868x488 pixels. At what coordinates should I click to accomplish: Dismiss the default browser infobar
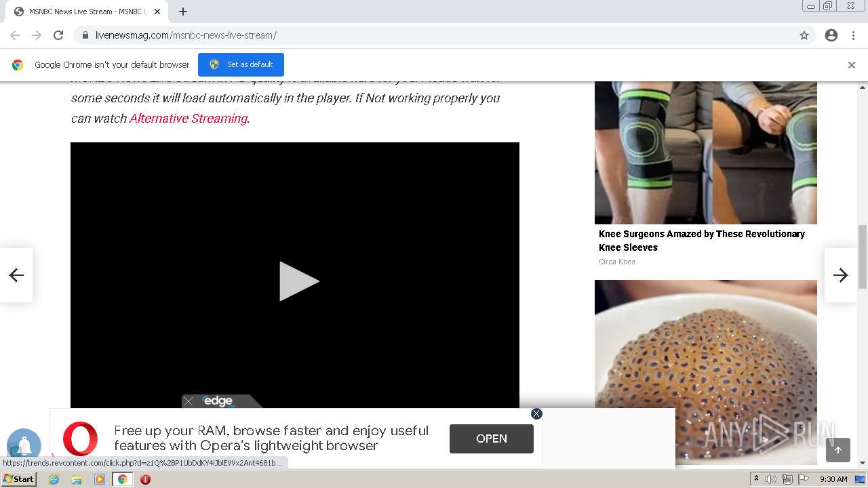tap(852, 65)
